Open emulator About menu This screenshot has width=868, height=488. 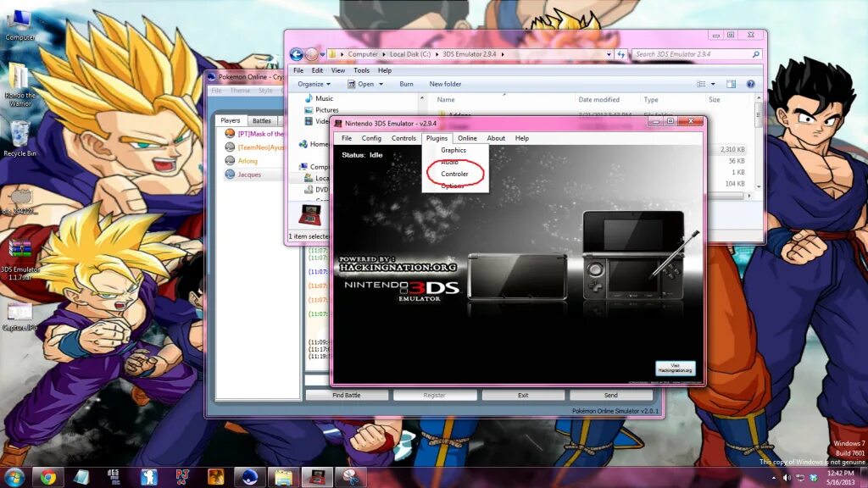(x=496, y=138)
